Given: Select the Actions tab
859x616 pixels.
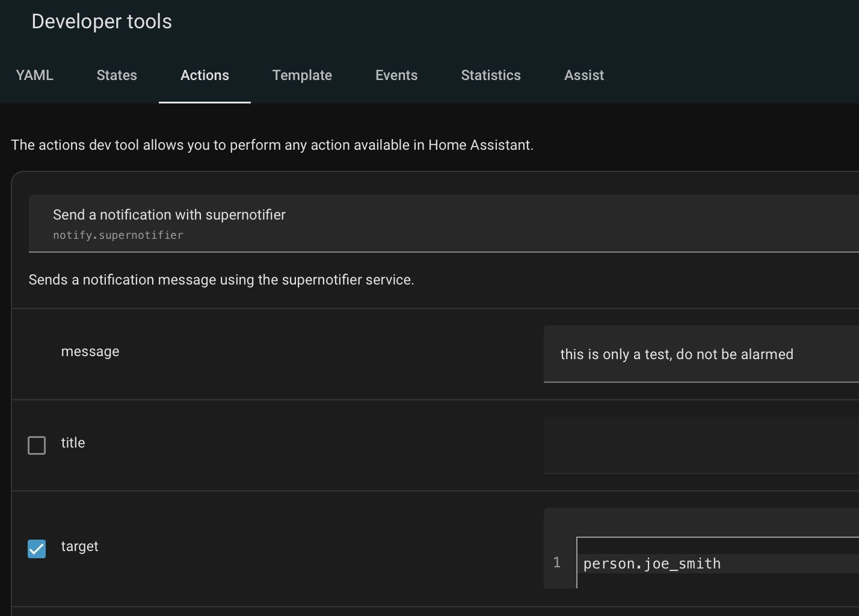Looking at the screenshot, I should click(205, 75).
